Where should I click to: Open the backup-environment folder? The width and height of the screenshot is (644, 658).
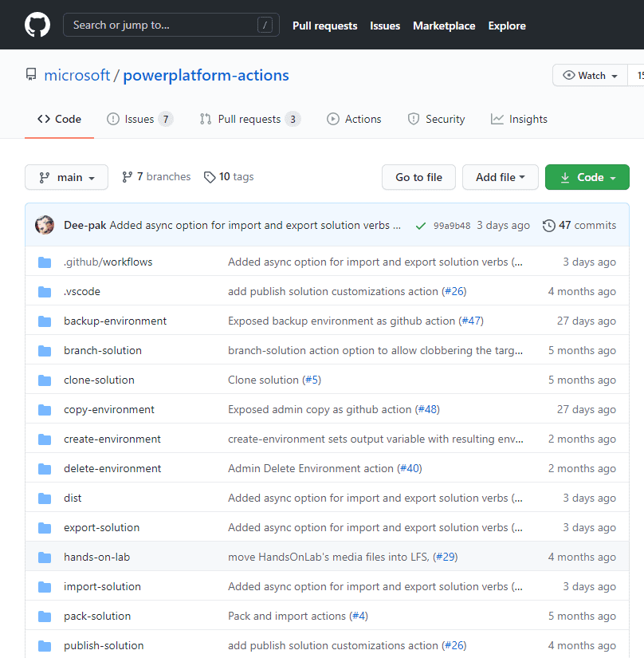115,321
